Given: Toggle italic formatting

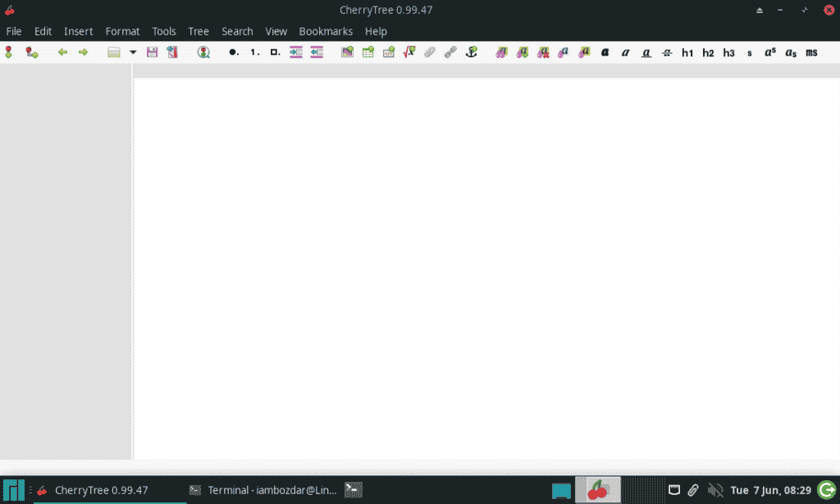Looking at the screenshot, I should 625,52.
